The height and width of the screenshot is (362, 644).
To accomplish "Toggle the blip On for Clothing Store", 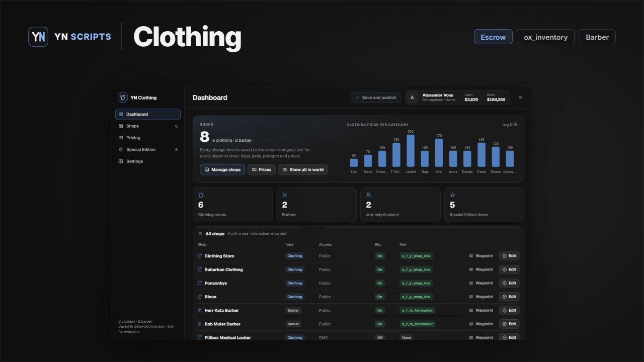I will coord(380,256).
